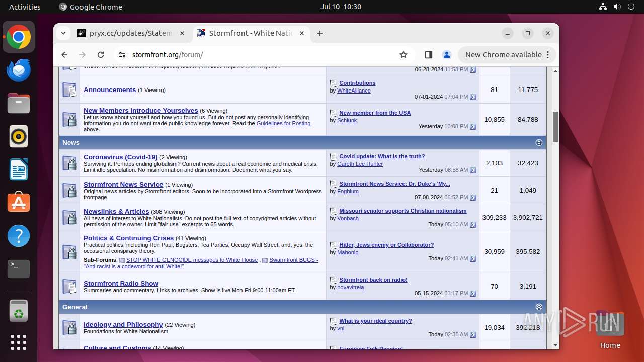Open the tab search dropdown
Screen dimensions: 644x362
coord(63,33)
